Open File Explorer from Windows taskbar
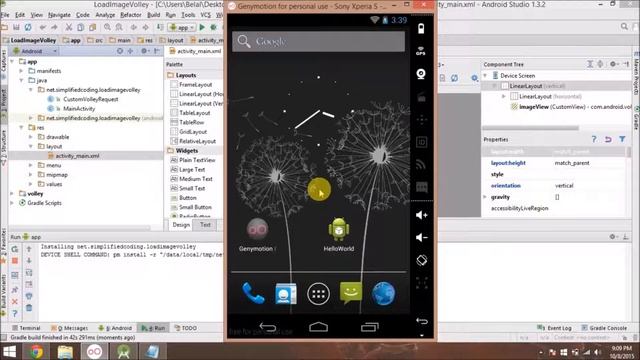This screenshot has height=360, width=640. click(64, 351)
